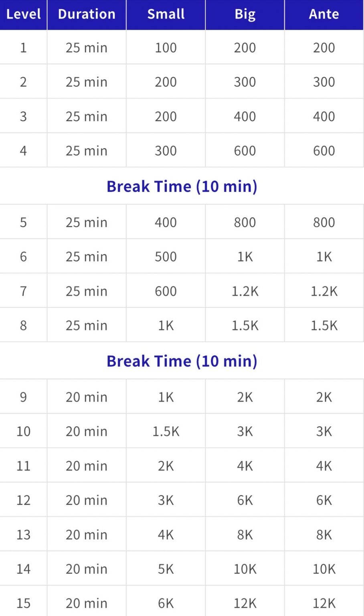Image resolution: width=364 pixels, height=616 pixels.
Task: Select the level 5 small blind of 400
Action: pyautogui.click(x=166, y=222)
